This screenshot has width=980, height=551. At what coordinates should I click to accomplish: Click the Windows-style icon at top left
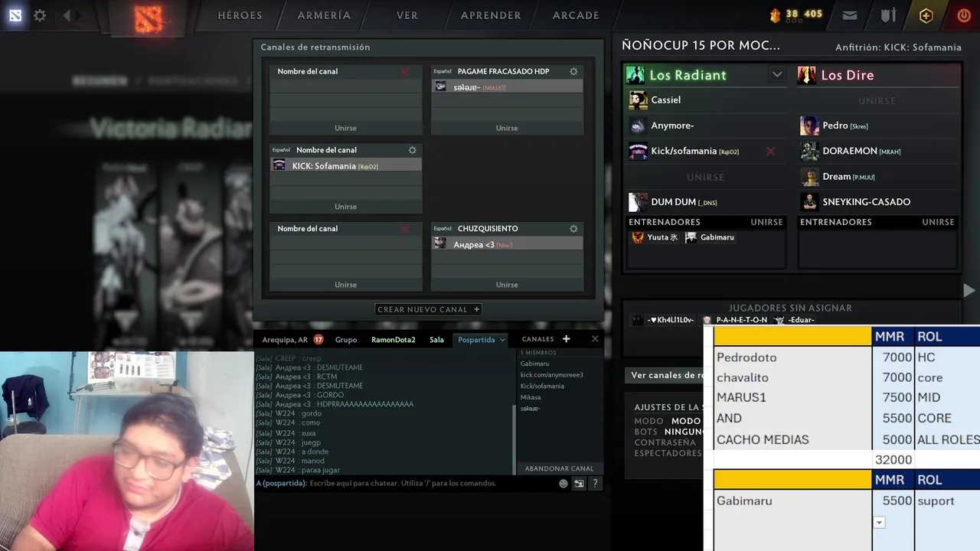(15, 15)
